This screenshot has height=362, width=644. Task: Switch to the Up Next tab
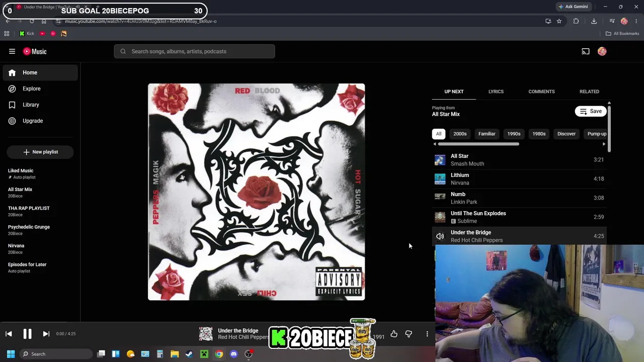pos(454,92)
